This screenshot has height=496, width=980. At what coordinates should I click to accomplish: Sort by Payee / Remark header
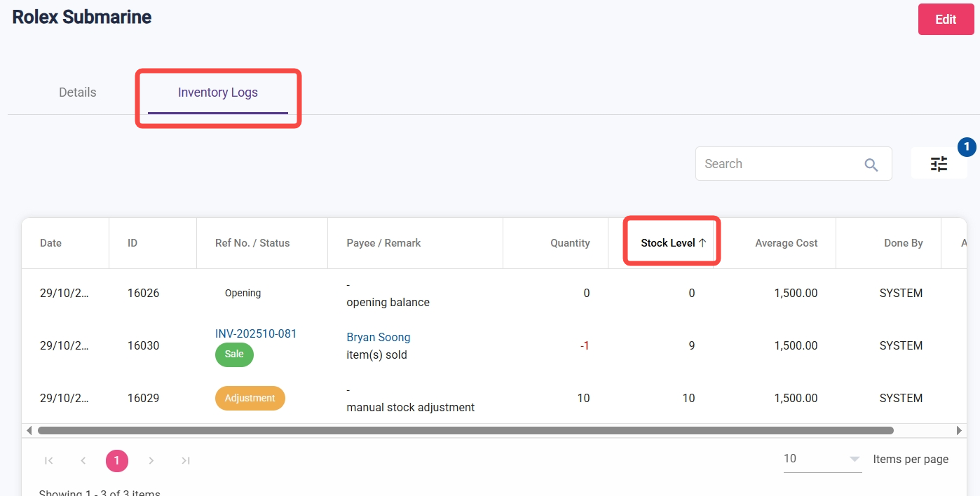[x=383, y=243]
